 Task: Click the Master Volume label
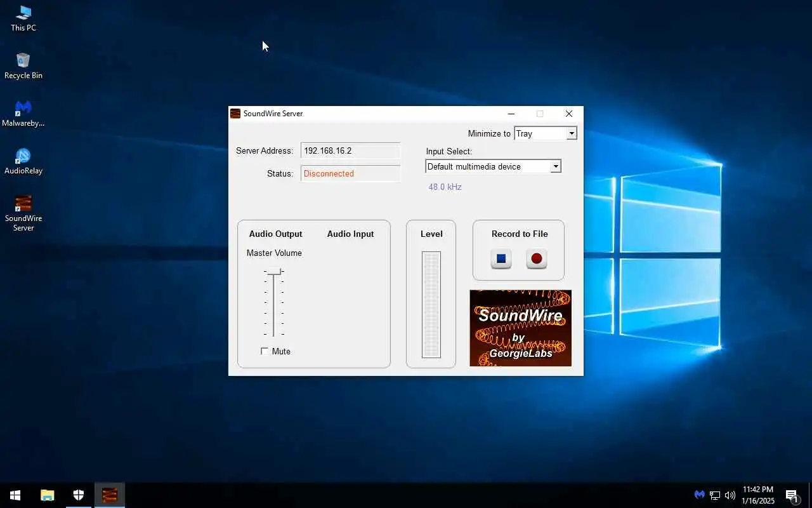point(274,253)
